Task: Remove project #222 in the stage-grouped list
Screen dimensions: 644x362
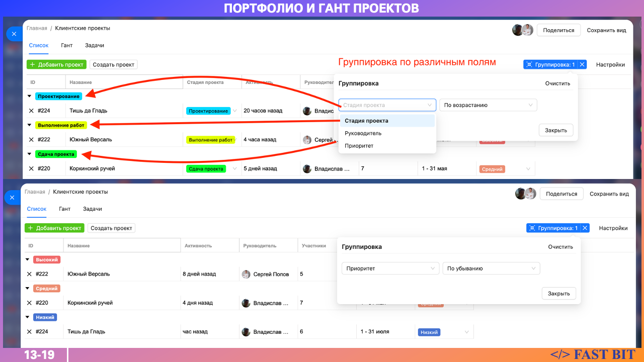Action: click(x=31, y=140)
